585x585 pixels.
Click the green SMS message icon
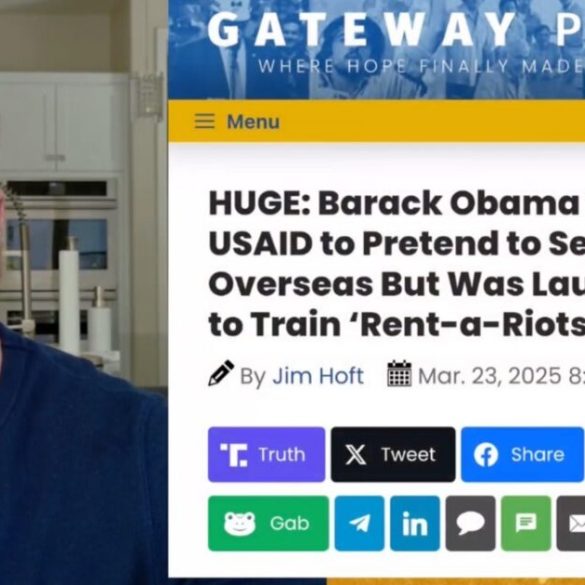(x=526, y=523)
